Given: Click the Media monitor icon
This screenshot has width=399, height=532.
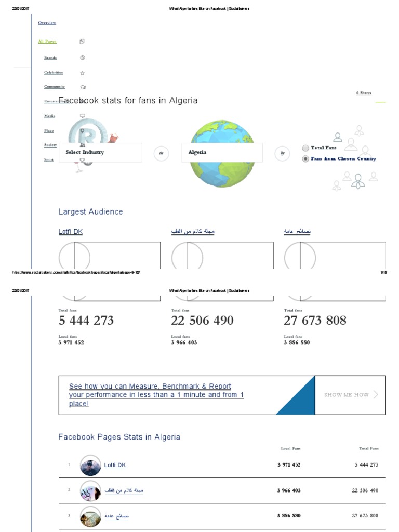Looking at the screenshot, I should 82,116.
